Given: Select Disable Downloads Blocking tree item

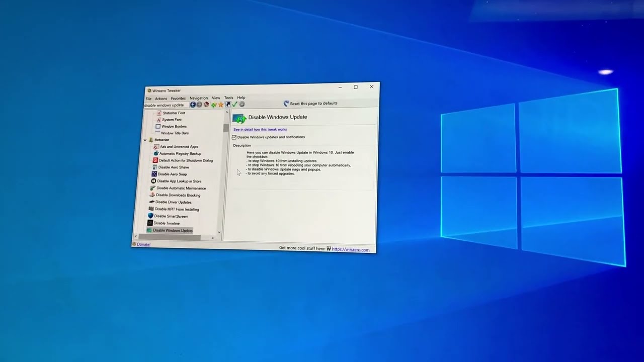Looking at the screenshot, I should click(178, 195).
